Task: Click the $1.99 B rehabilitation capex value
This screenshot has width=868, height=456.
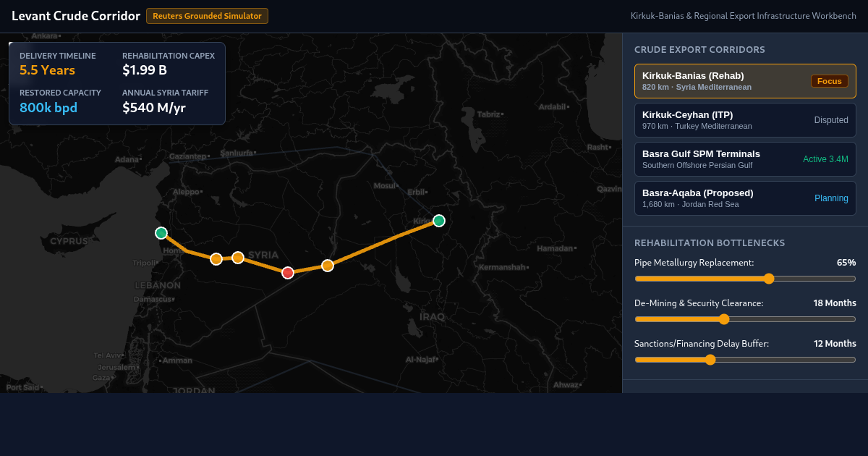Action: coord(145,70)
